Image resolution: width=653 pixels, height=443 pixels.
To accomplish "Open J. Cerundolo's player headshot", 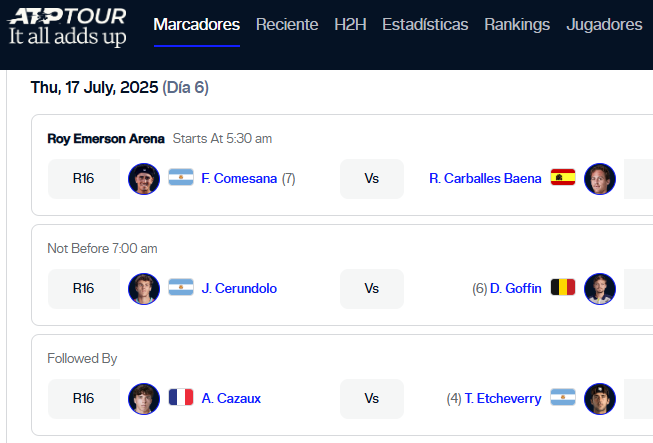I will [144, 289].
